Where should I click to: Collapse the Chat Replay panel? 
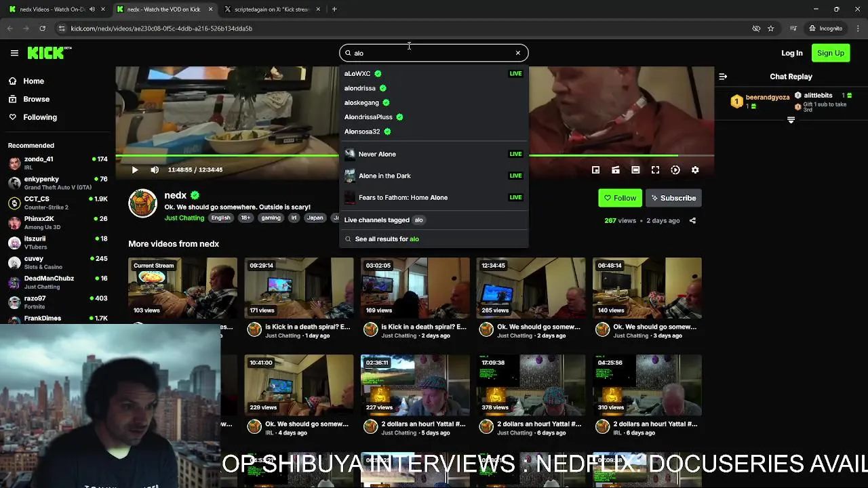[723, 77]
